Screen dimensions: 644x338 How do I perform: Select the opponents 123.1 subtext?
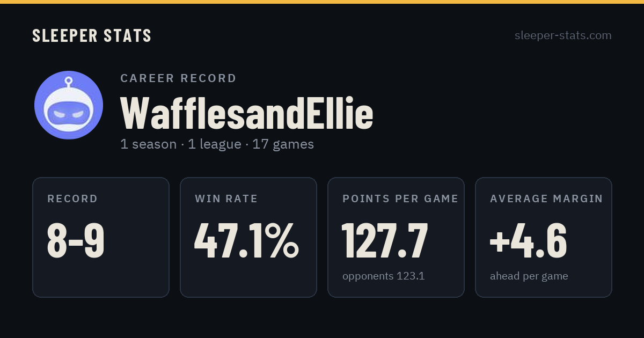point(383,276)
